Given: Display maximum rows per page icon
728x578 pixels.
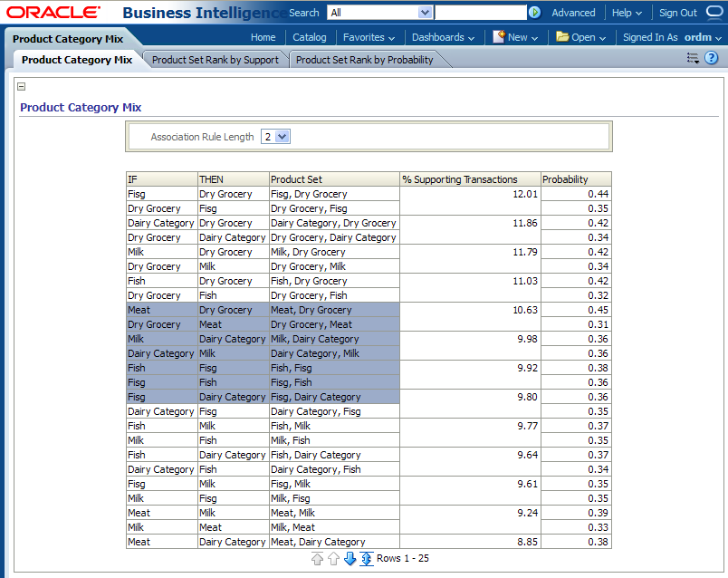Looking at the screenshot, I should 366,559.
